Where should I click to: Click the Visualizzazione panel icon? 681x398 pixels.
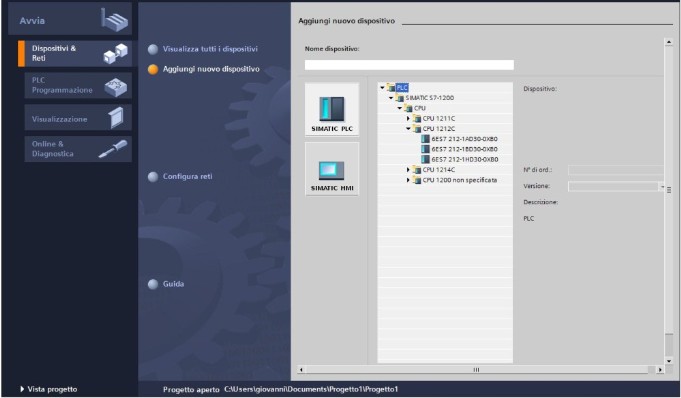coord(116,118)
